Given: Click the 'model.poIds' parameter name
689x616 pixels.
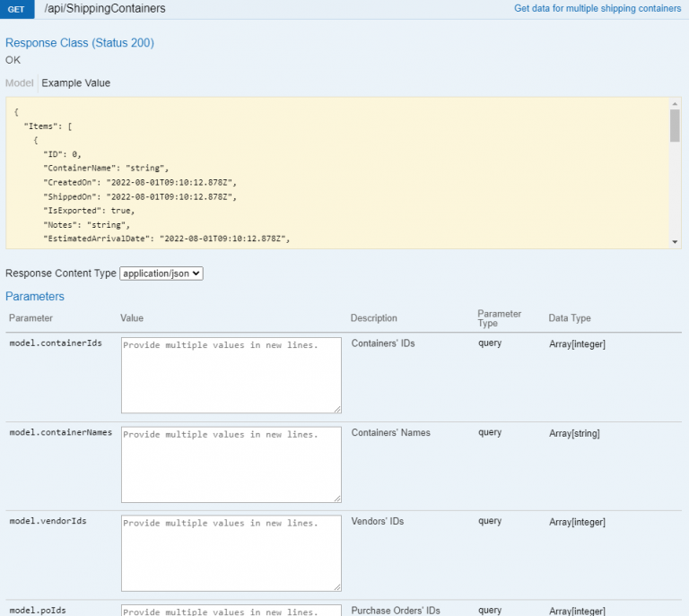Looking at the screenshot, I should point(38,611).
